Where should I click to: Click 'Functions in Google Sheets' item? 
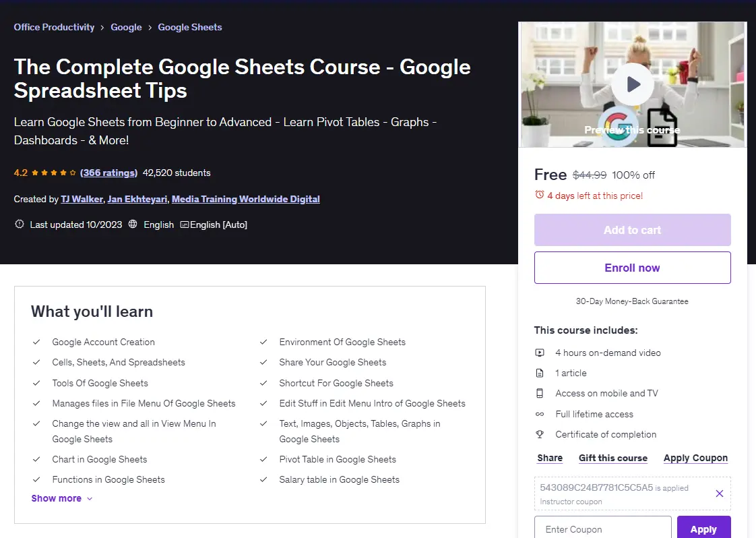pyautogui.click(x=108, y=479)
